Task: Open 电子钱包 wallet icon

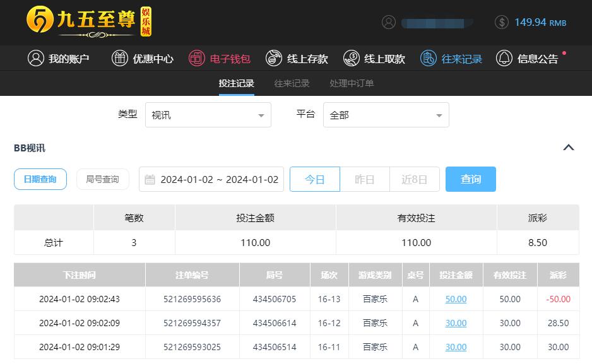Action: coord(197,59)
